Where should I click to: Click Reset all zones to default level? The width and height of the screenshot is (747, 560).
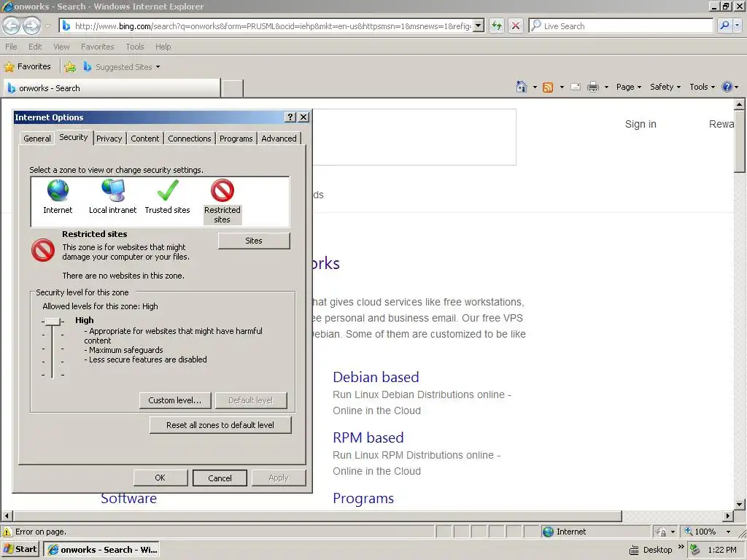[x=220, y=425]
